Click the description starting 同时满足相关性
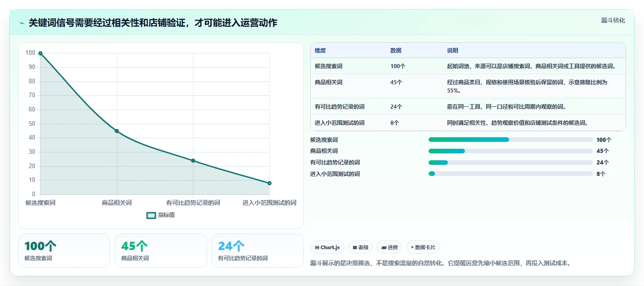This screenshot has width=644, height=286. click(x=517, y=123)
